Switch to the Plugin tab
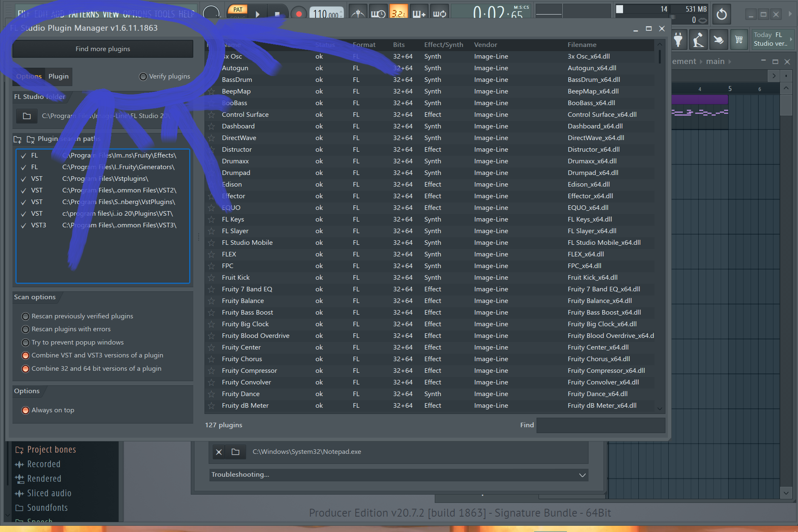 pyautogui.click(x=58, y=76)
